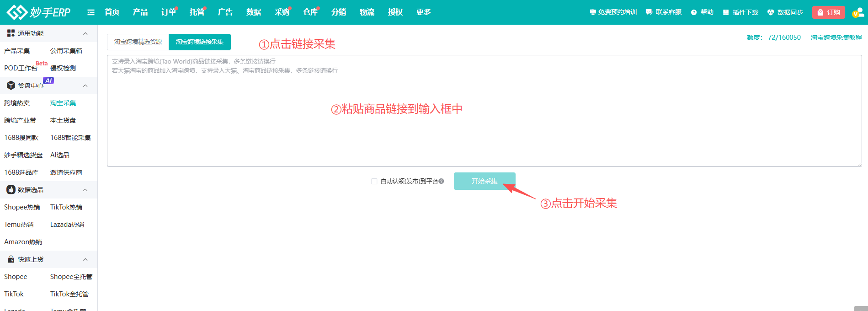Image resolution: width=868 pixels, height=311 pixels.
Task: Open 侵权检测 in the sidebar
Action: click(x=63, y=68)
